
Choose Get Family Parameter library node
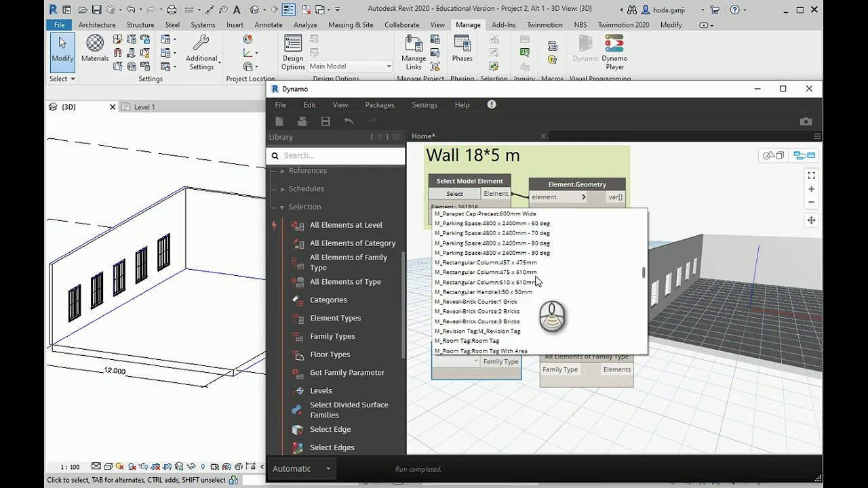pyautogui.click(x=347, y=372)
